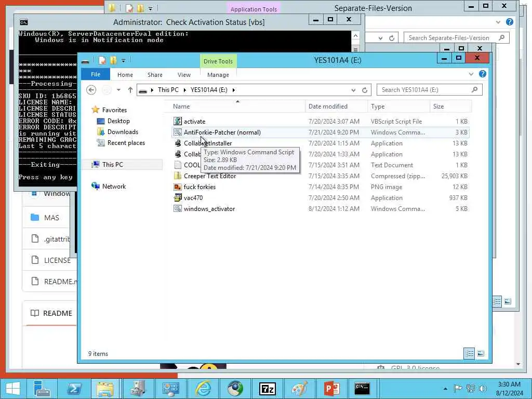Switch to large icons view layout
Viewport: 532px width, 399px height.
[481, 354]
